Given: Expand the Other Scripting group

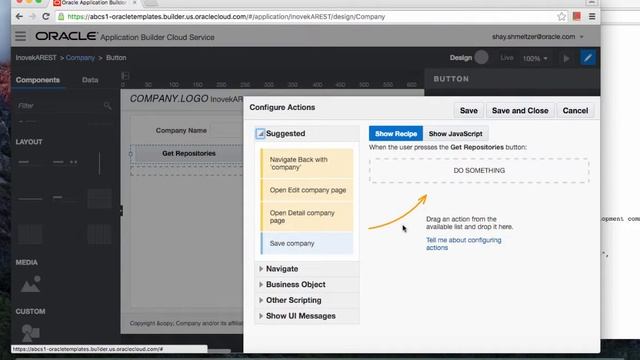Looking at the screenshot, I should [x=261, y=300].
